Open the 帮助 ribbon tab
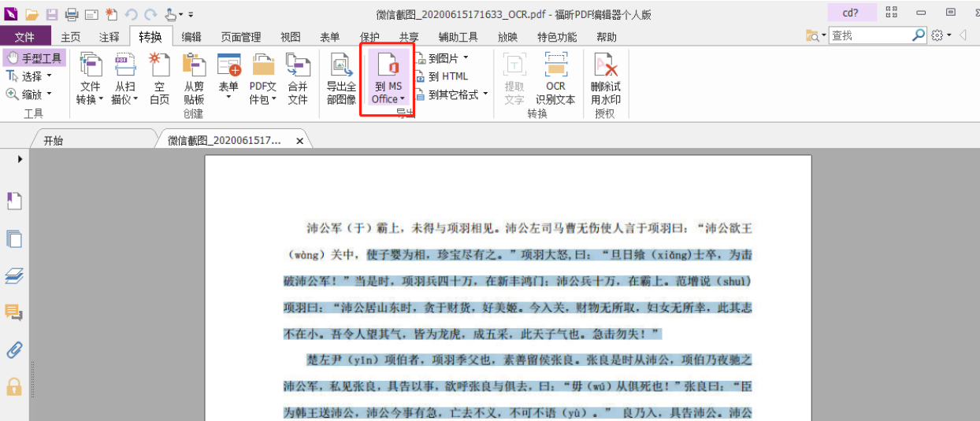Viewport: 980px width, 421px height. click(x=607, y=37)
